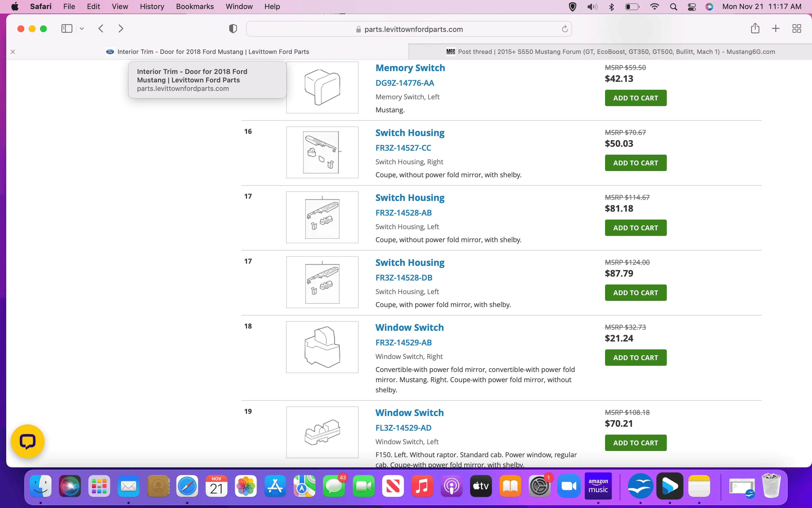Open Podcasts from the Dock
Viewport: 812px width, 508px height.
coord(451,486)
